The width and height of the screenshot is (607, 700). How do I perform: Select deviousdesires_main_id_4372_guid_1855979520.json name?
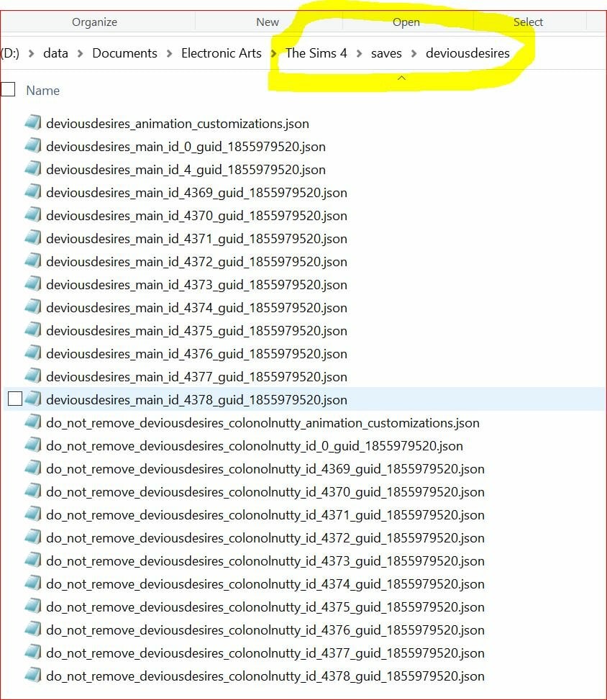point(197,262)
